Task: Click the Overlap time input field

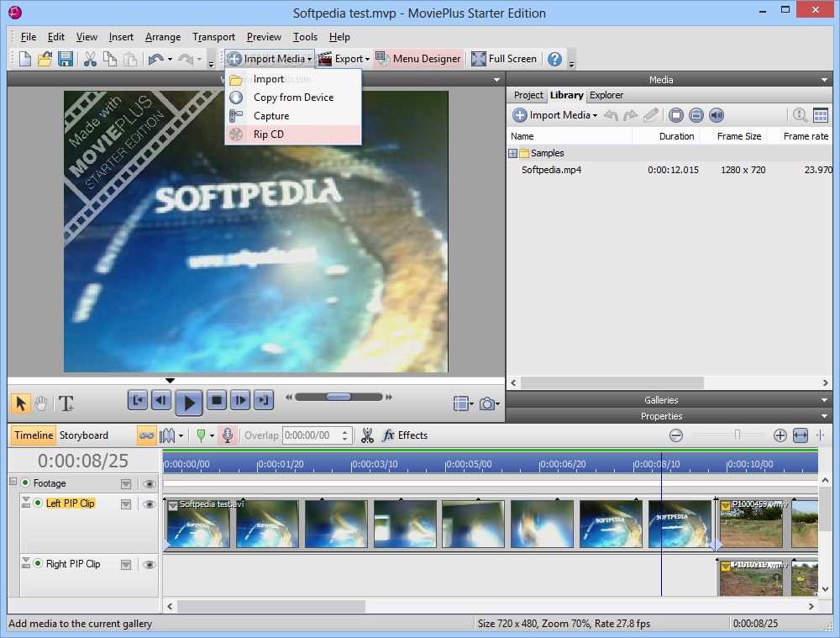Action: point(312,435)
